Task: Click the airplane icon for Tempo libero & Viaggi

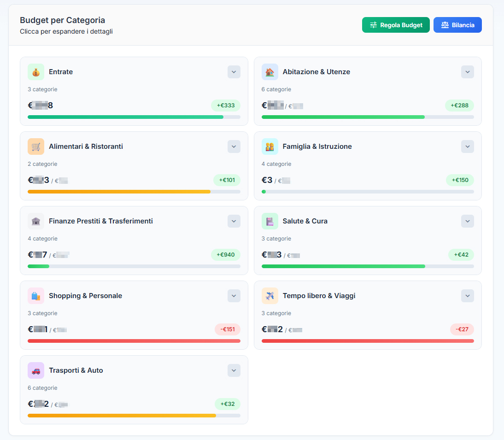Action: [270, 296]
